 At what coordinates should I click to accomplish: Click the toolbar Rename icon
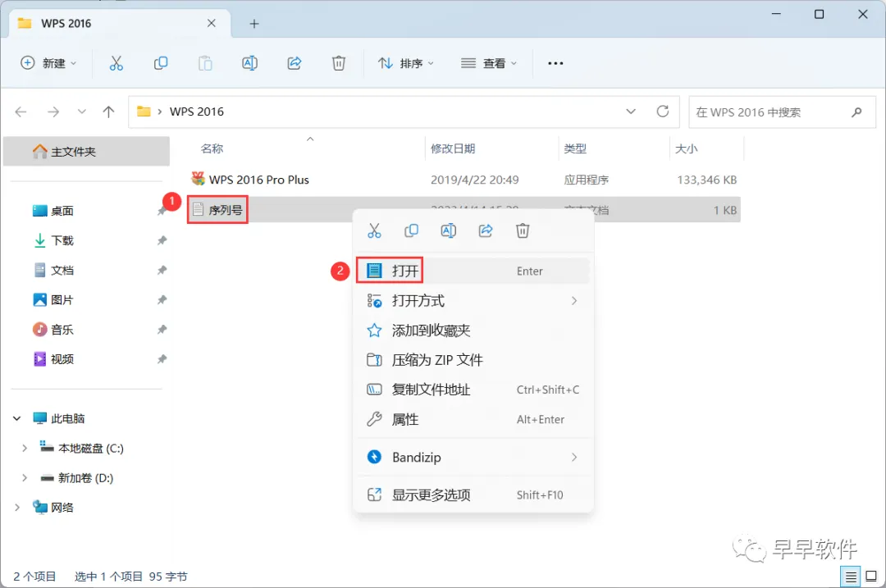[x=249, y=63]
